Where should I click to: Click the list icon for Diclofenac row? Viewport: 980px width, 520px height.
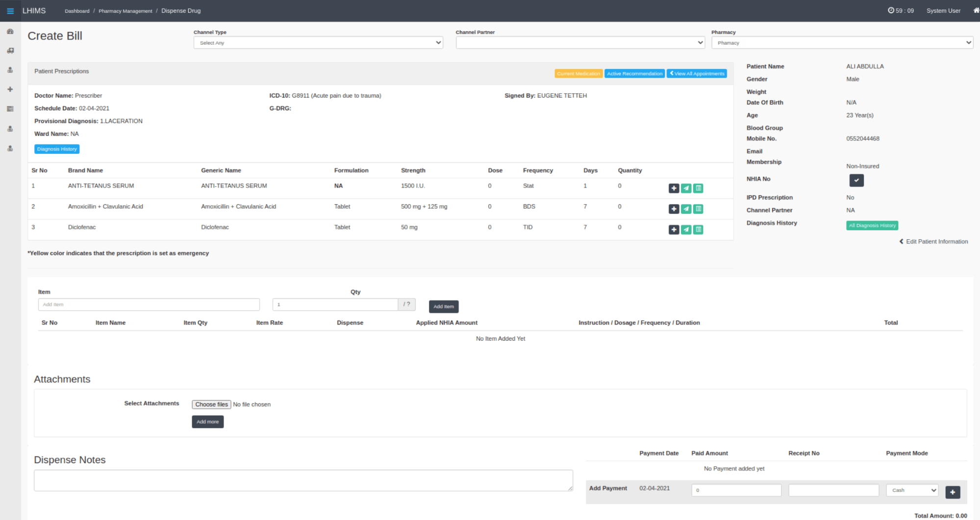(698, 229)
